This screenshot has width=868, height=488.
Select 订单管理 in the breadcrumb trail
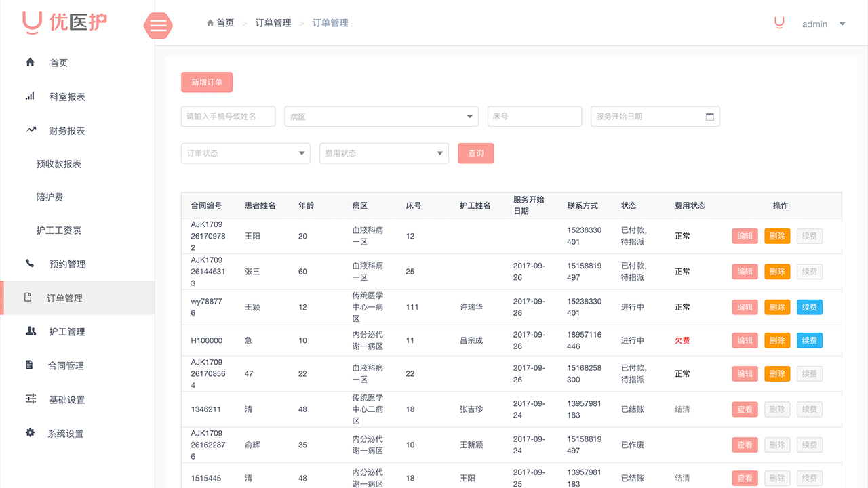[273, 22]
